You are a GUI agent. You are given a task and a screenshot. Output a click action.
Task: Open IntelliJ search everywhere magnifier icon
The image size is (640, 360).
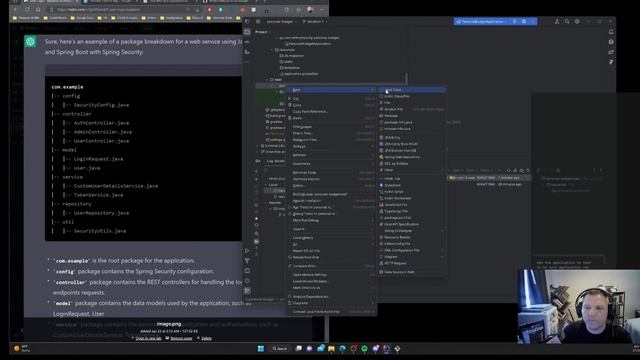567,21
